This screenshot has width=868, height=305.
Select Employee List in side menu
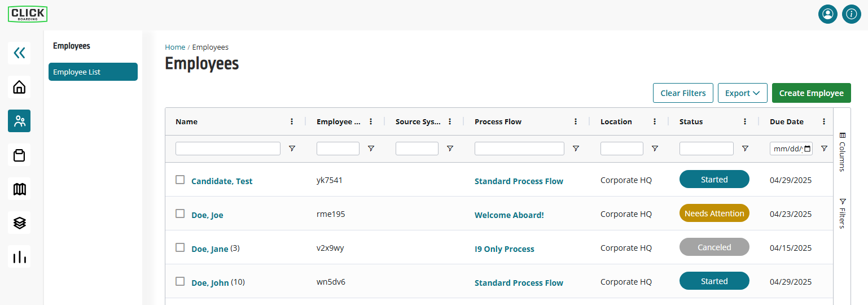(93, 72)
